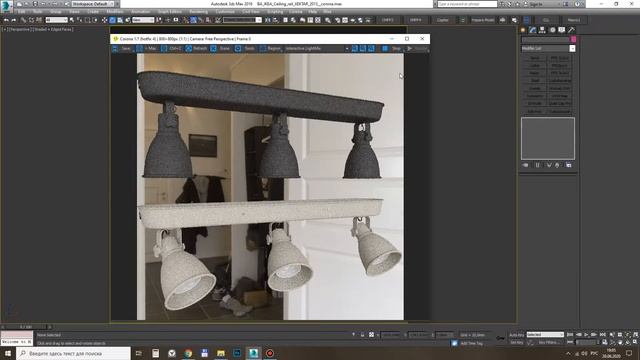
Task: Toggle Selection Lock in status bar
Action: pos(362,335)
